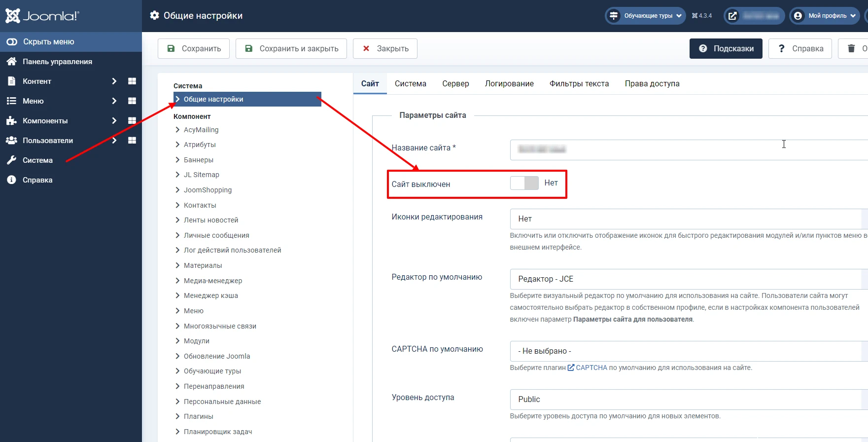This screenshot has height=442, width=868.
Task: Open Components dashboard grid icon
Action: click(132, 120)
